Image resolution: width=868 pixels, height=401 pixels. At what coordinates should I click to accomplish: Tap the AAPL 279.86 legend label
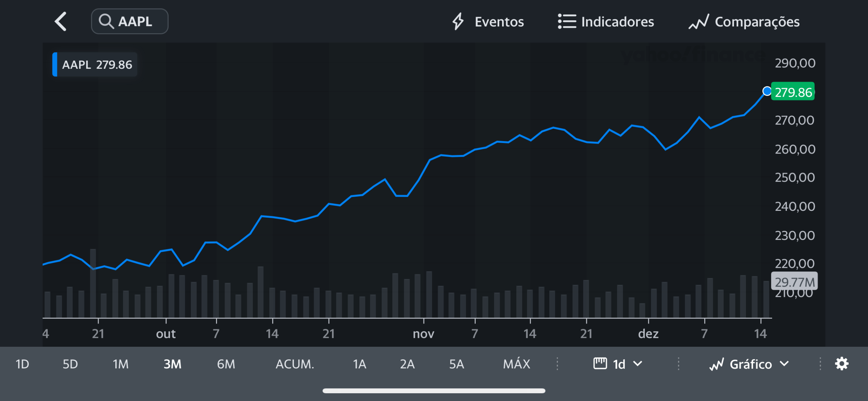(95, 64)
